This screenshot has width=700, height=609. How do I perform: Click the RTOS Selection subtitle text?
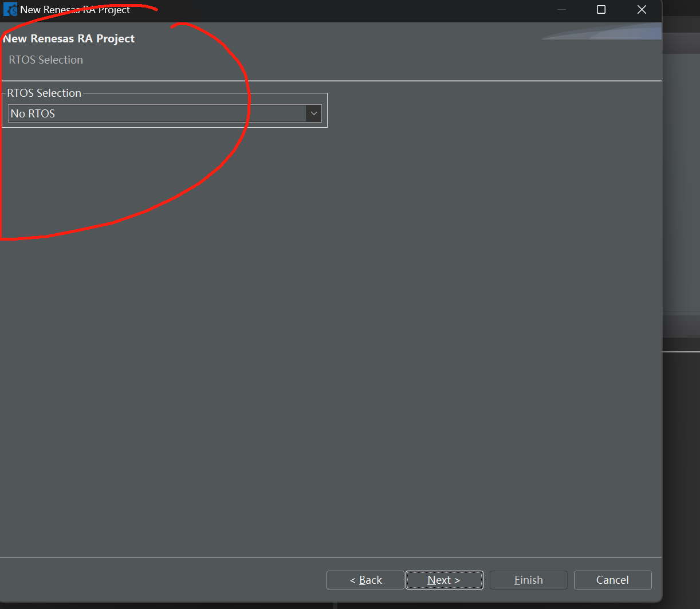(46, 60)
